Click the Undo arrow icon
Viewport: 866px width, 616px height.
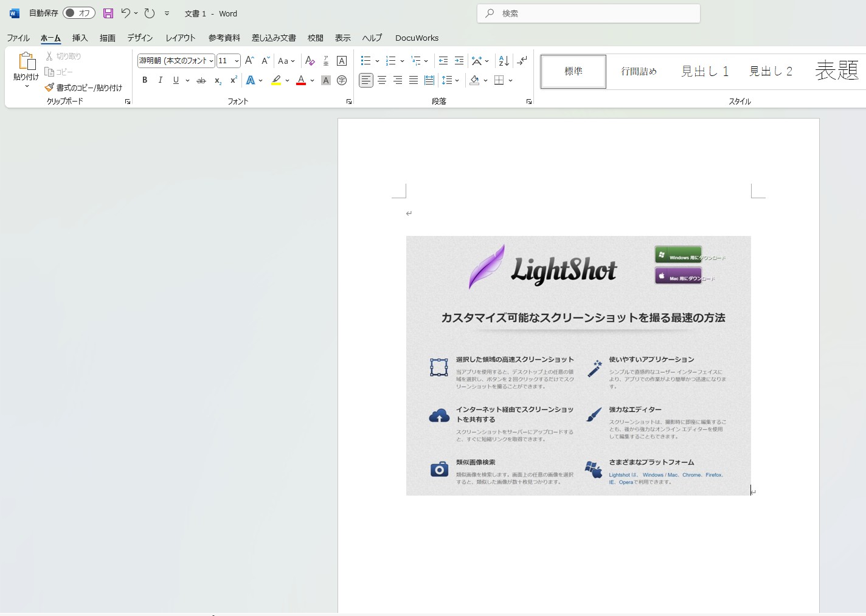[x=125, y=13]
